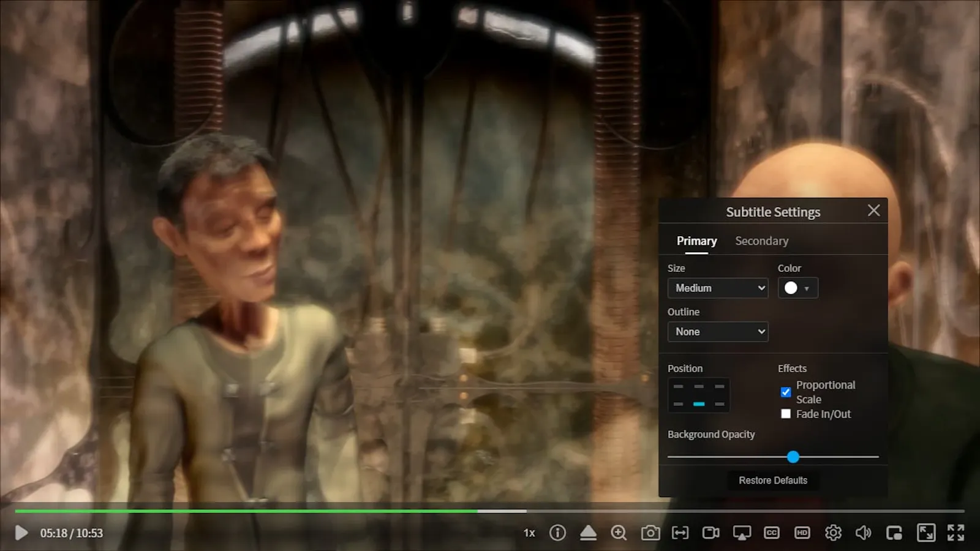Screen dimensions: 980x551
Task: Click the zoom magnifier icon
Action: pos(619,533)
